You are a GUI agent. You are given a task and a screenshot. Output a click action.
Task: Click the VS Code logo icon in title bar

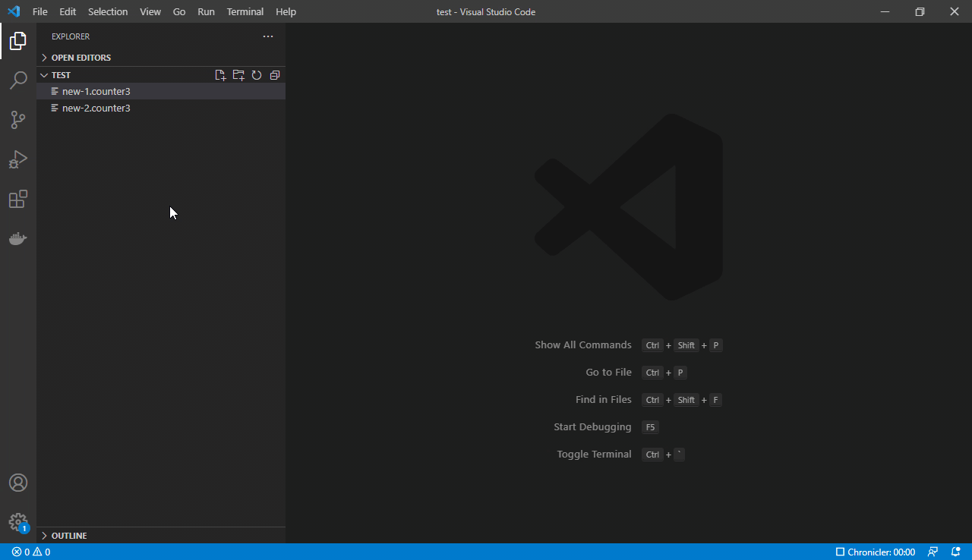point(14,11)
